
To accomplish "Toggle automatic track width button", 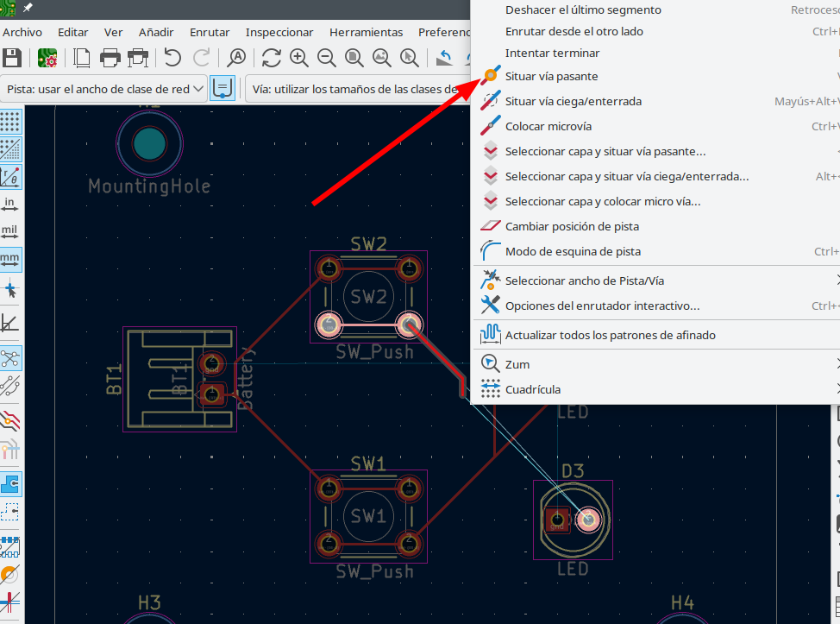I will pyautogui.click(x=223, y=89).
